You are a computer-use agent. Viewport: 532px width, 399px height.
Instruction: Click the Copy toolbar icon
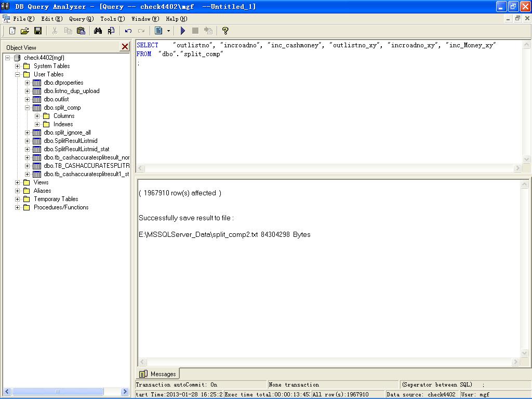click(68, 31)
